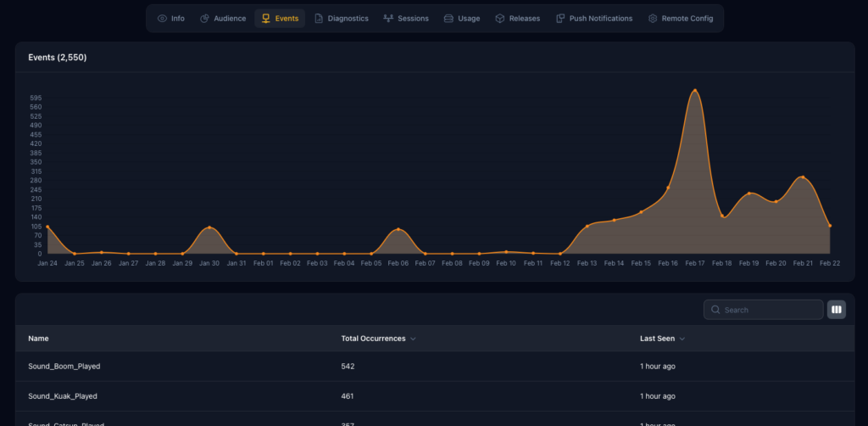The width and height of the screenshot is (868, 426).
Task: Select the Sound_Kuak_Played event row
Action: click(x=63, y=396)
